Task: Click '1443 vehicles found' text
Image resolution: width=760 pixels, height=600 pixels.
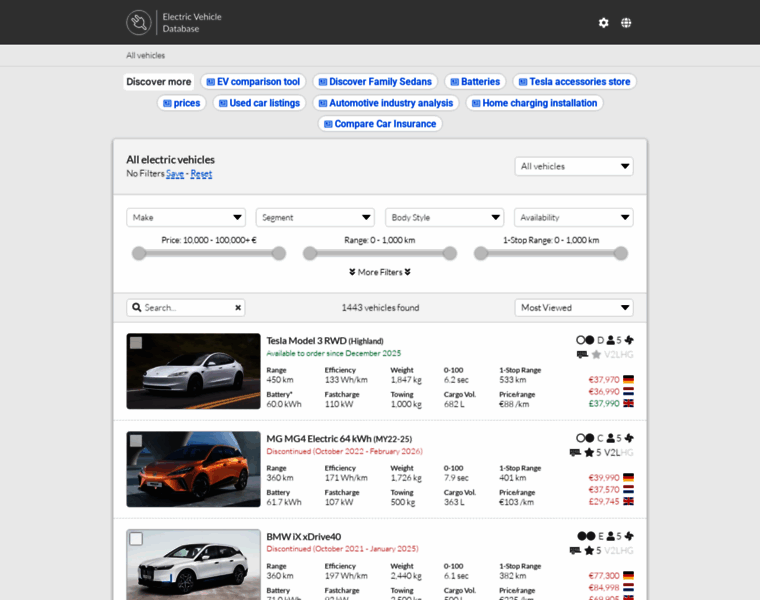Action: [x=380, y=308]
